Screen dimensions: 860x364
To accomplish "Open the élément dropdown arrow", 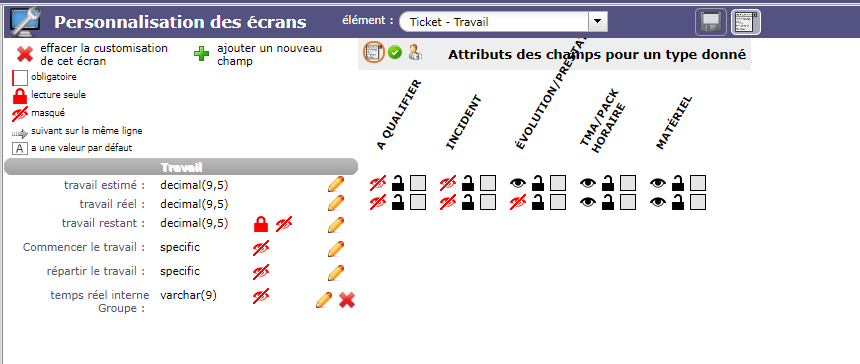I will [597, 22].
